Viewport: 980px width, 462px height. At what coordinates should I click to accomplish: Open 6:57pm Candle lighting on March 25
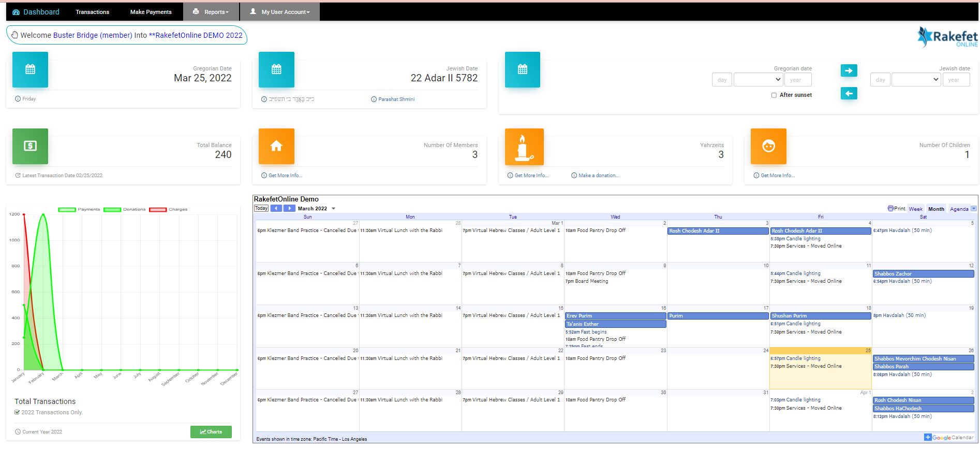click(796, 358)
